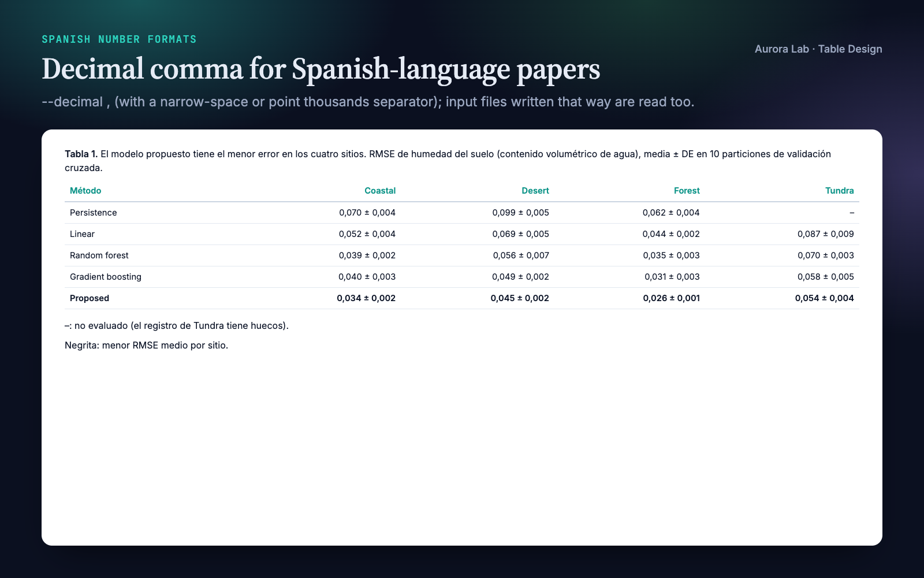The height and width of the screenshot is (578, 924).
Task: Click the Aurora Lab · Table Design label
Action: coord(818,49)
